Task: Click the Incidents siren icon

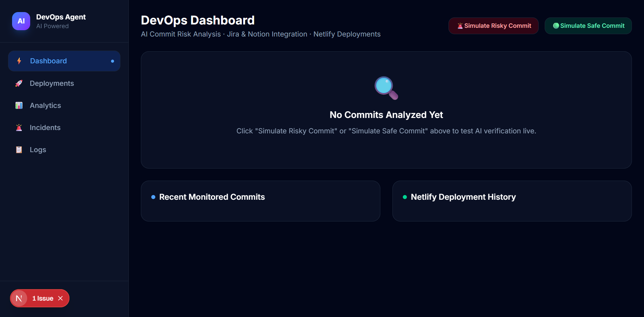Action: point(19,128)
